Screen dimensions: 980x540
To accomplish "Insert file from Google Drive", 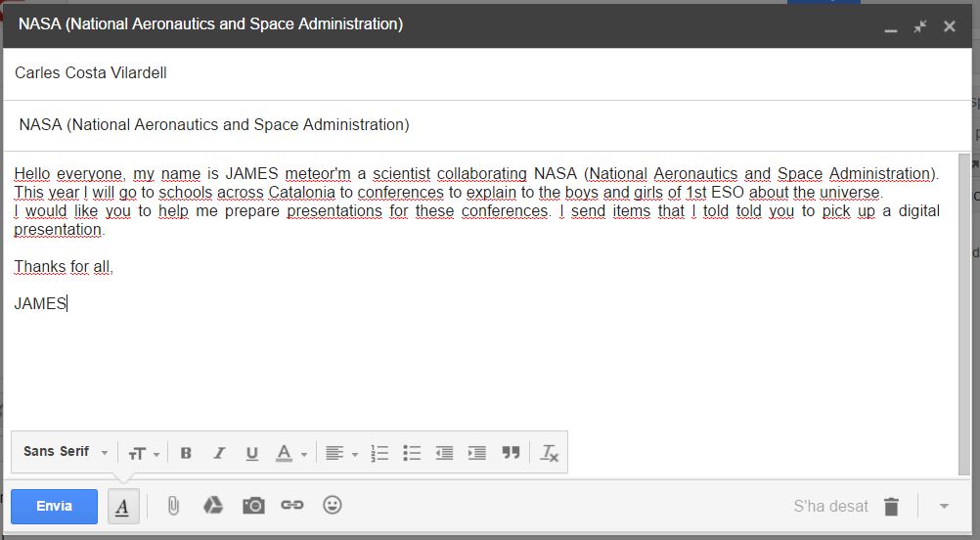I will 212,506.
